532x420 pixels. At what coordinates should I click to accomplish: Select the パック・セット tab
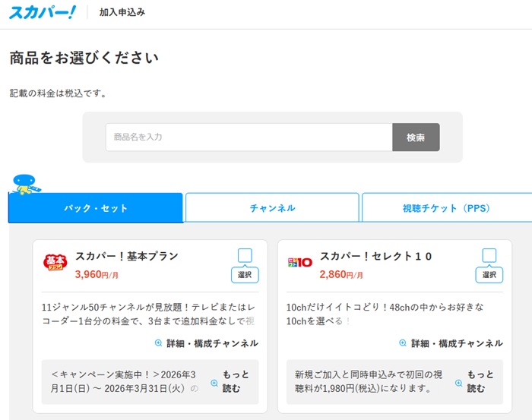tap(96, 208)
